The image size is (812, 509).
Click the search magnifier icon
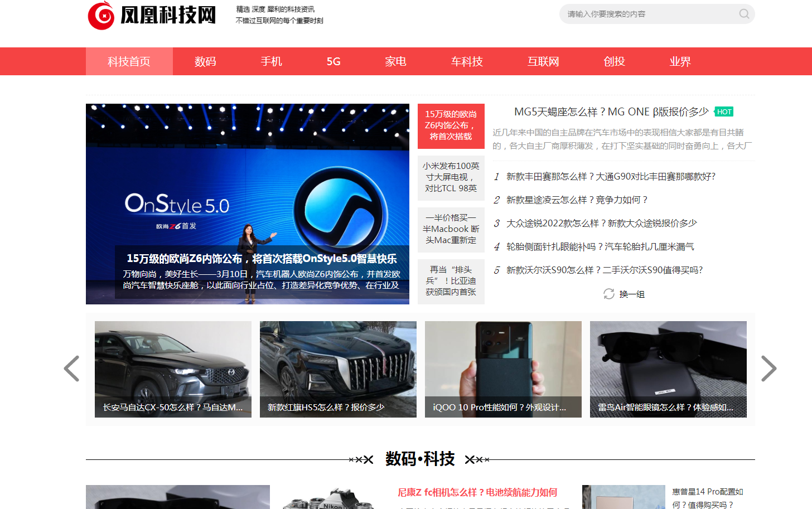[x=744, y=14]
